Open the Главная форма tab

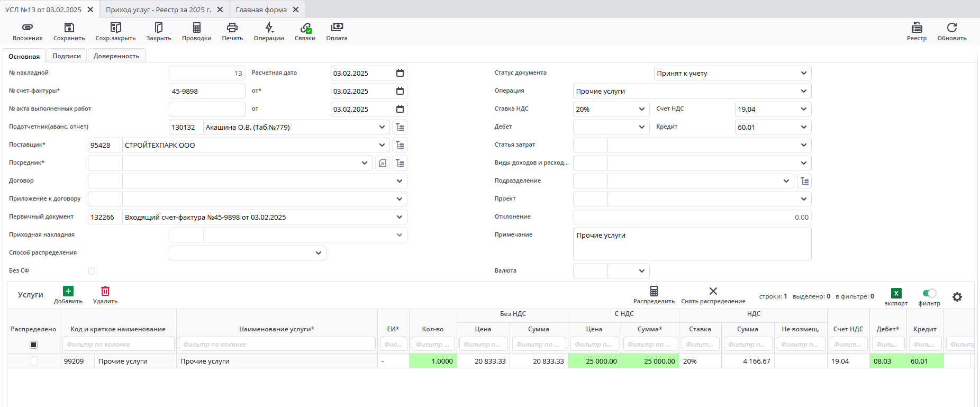pyautogui.click(x=261, y=10)
